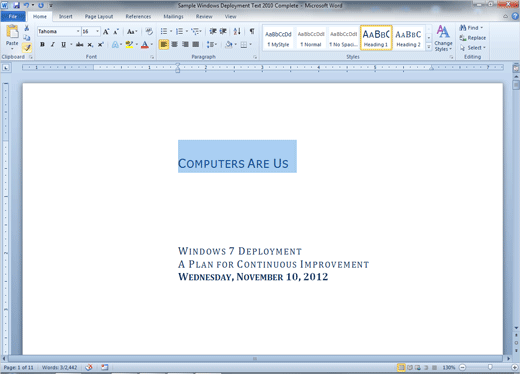Toggle Italic formatting
Viewport: 520px width, 374px height.
[53, 44]
